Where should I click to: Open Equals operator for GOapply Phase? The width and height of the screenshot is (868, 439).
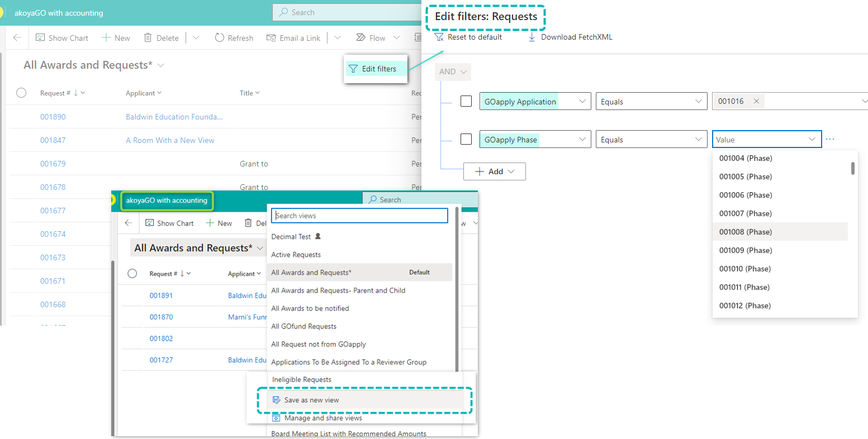click(x=651, y=139)
